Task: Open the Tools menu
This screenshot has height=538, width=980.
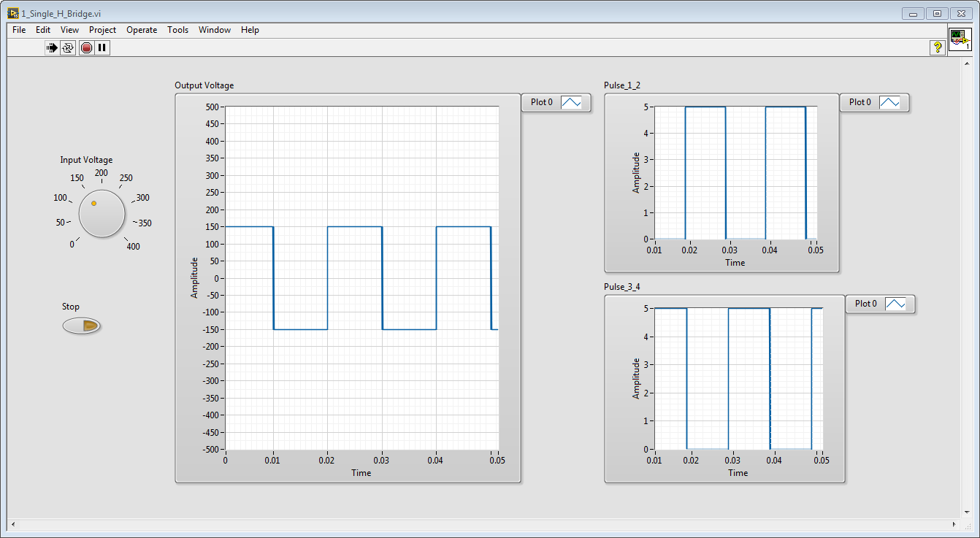Action: pos(177,30)
